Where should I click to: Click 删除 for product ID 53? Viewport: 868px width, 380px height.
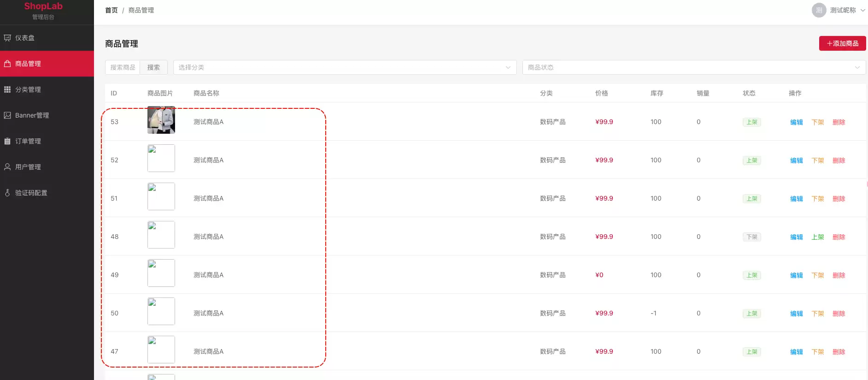839,122
